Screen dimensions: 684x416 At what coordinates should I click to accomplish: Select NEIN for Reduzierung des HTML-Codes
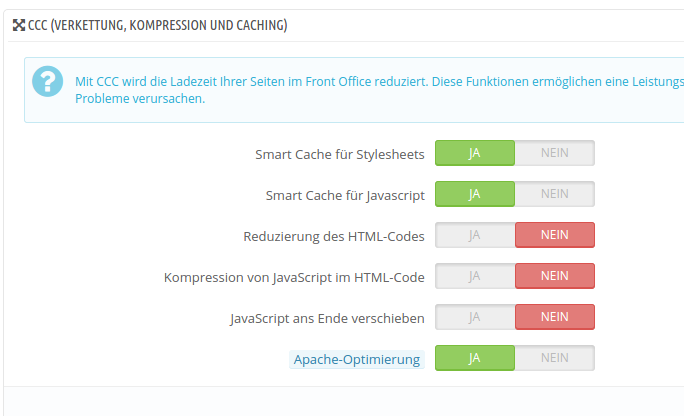555,235
